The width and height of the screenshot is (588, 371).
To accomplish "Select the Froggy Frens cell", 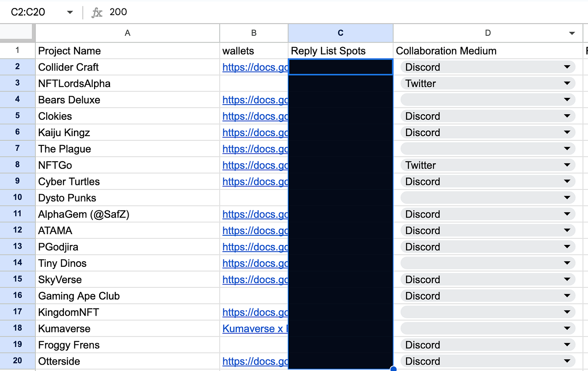I will pyautogui.click(x=128, y=345).
